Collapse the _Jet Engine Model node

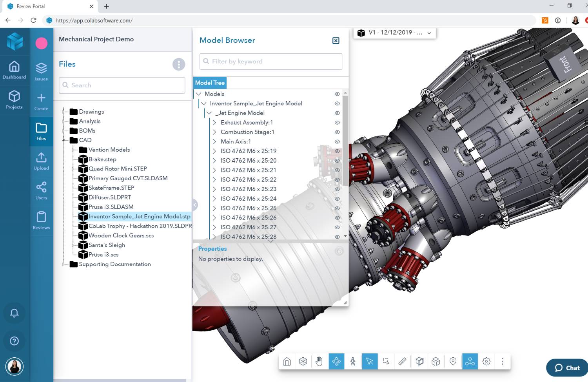209,113
